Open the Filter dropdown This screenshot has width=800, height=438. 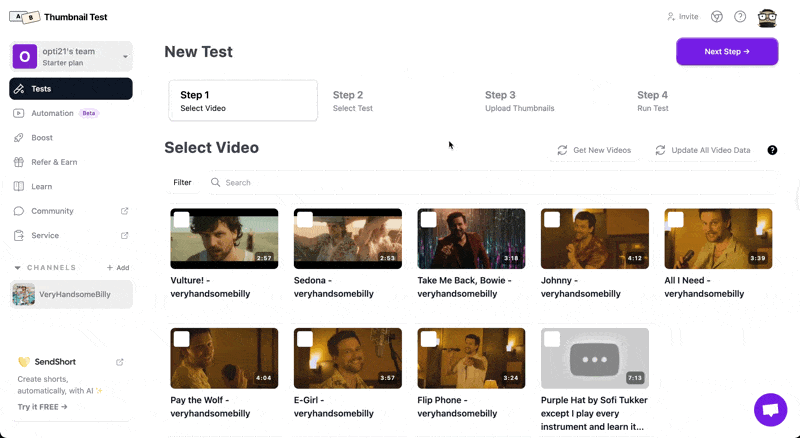click(x=182, y=183)
